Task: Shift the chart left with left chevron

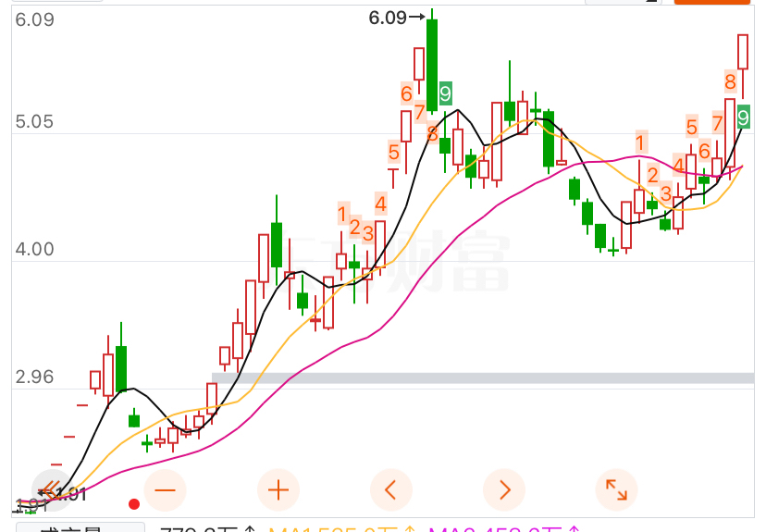Action: point(390,490)
